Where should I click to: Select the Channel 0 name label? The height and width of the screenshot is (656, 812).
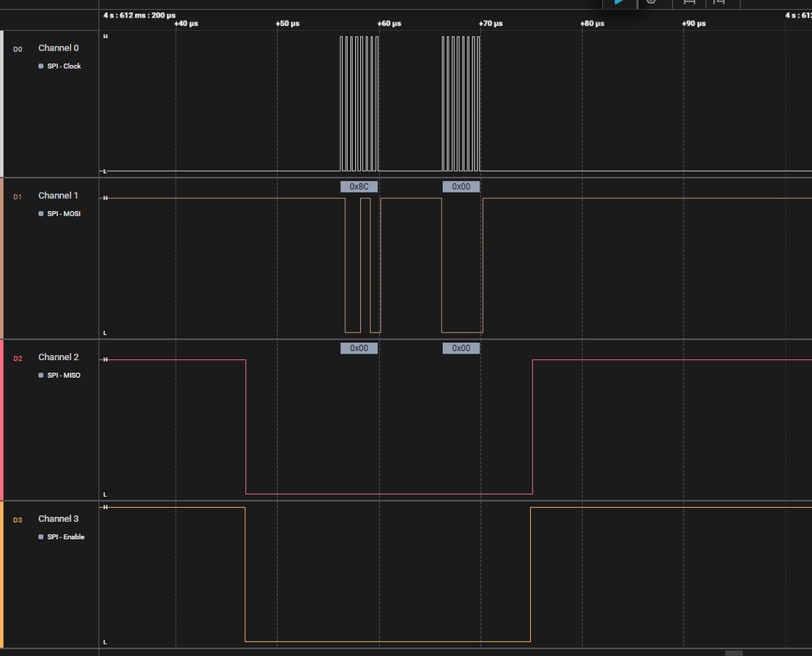pyautogui.click(x=59, y=48)
